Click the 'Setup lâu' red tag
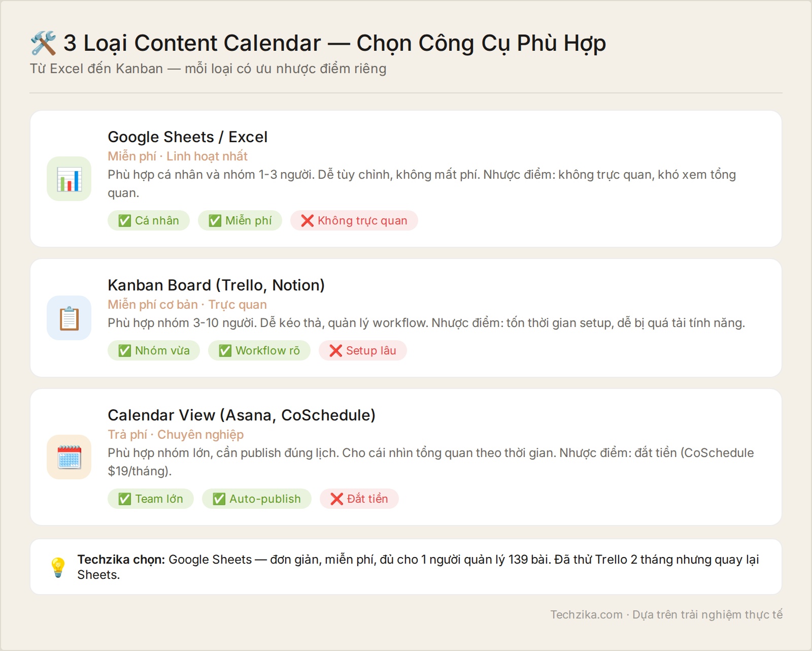 (x=363, y=350)
